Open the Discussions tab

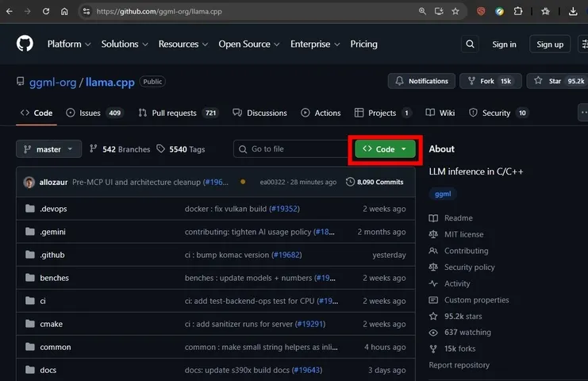click(259, 113)
